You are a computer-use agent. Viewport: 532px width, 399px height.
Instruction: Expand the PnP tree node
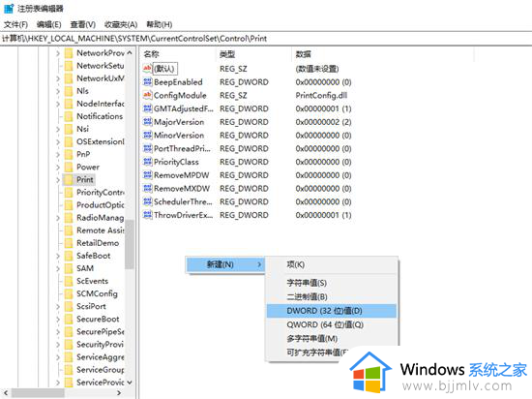pos(58,155)
